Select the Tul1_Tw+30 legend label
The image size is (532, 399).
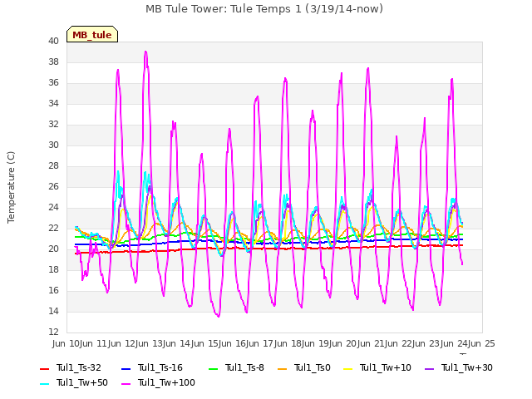[x=467, y=367]
